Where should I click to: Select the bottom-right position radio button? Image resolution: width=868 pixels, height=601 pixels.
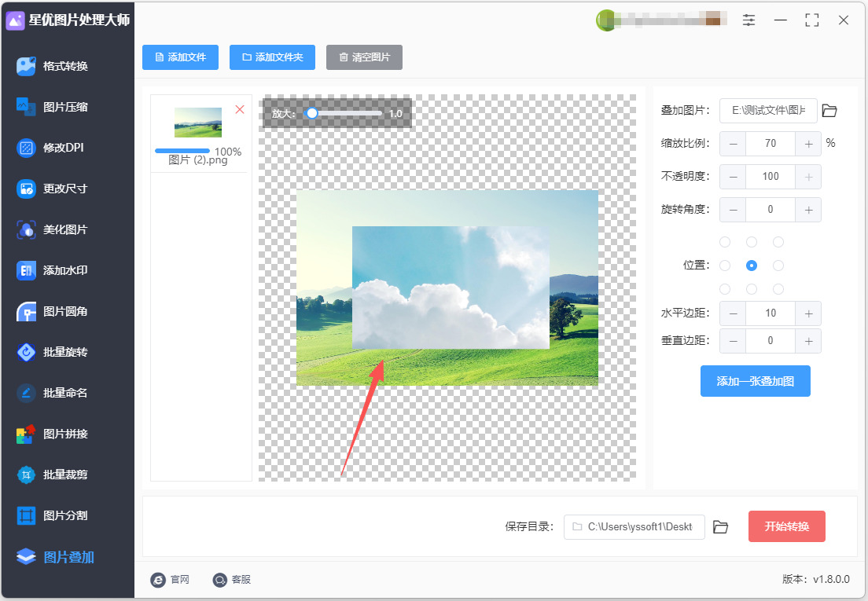coord(778,288)
